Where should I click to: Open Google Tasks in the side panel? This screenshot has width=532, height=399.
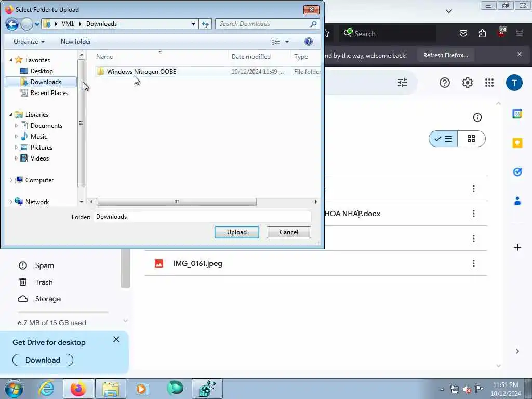pyautogui.click(x=517, y=172)
